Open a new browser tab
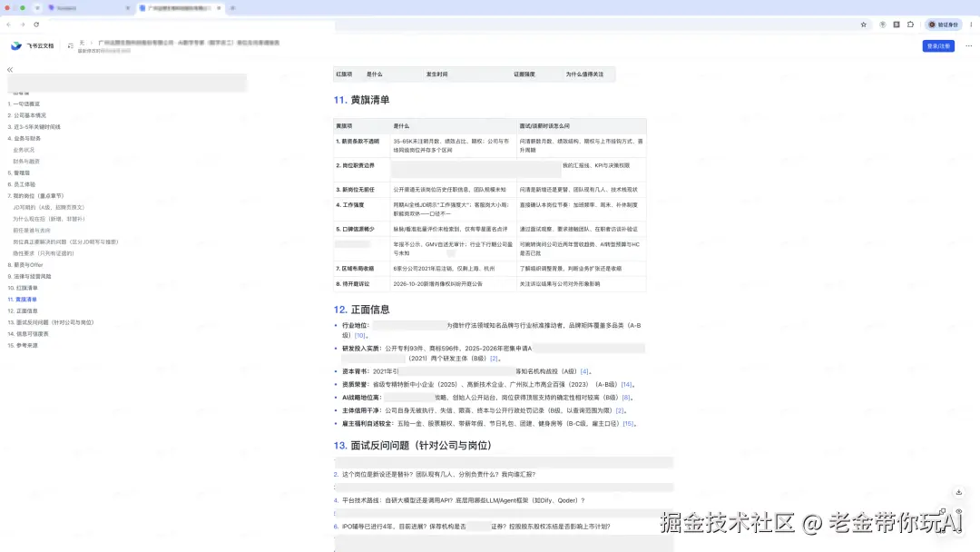The image size is (980, 552). pos(232,8)
